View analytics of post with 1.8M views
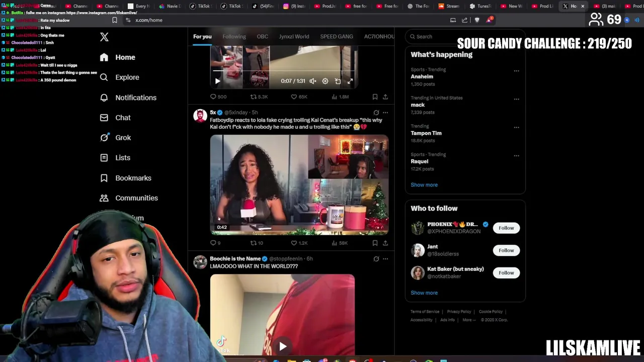Screen dimensions: 644x362 (340, 97)
